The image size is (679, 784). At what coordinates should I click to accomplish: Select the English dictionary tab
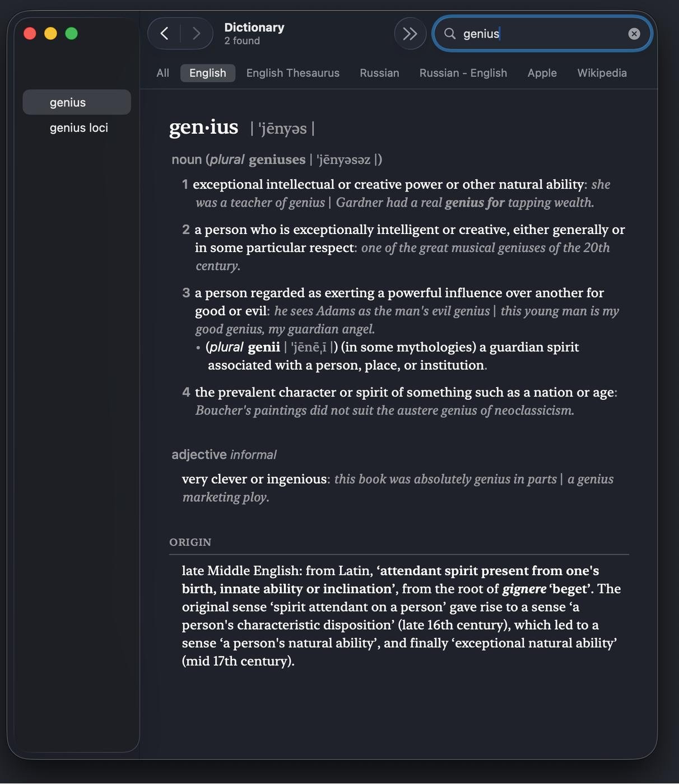pyautogui.click(x=207, y=73)
